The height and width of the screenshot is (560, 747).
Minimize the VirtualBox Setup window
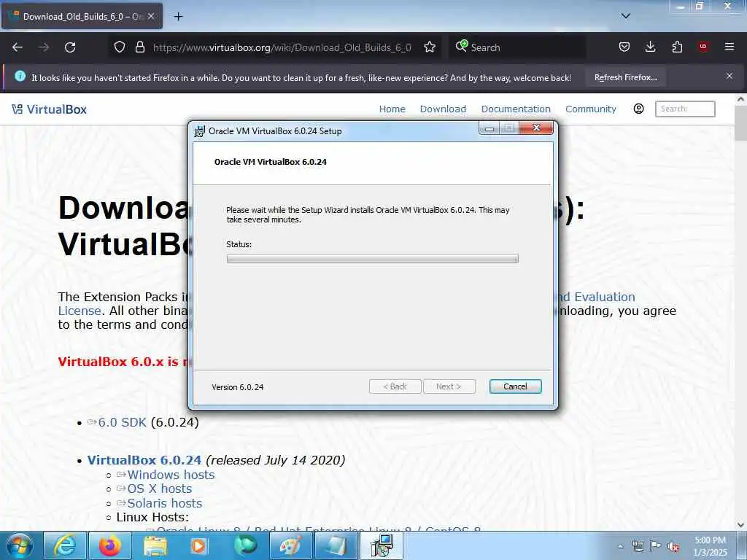489,128
